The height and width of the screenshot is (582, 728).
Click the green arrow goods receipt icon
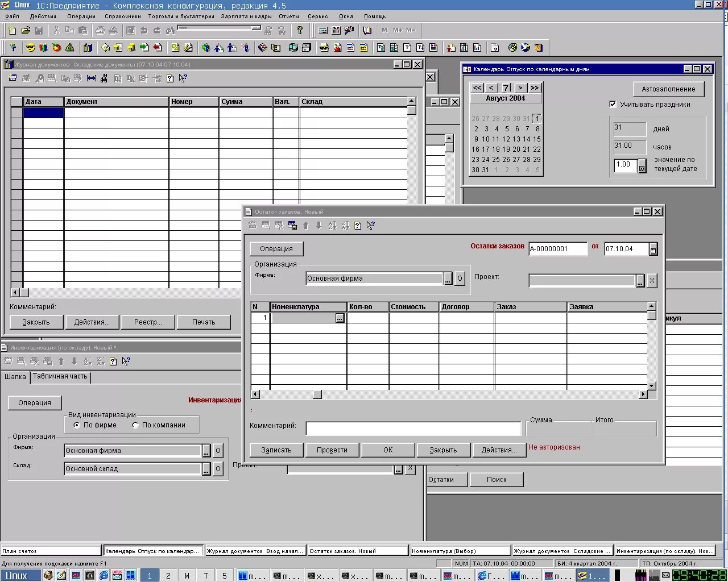pyautogui.click(x=144, y=48)
